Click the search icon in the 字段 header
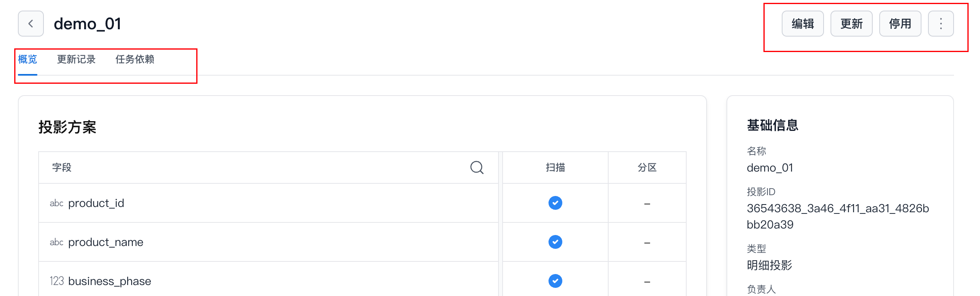The width and height of the screenshot is (980, 296). pos(477,168)
